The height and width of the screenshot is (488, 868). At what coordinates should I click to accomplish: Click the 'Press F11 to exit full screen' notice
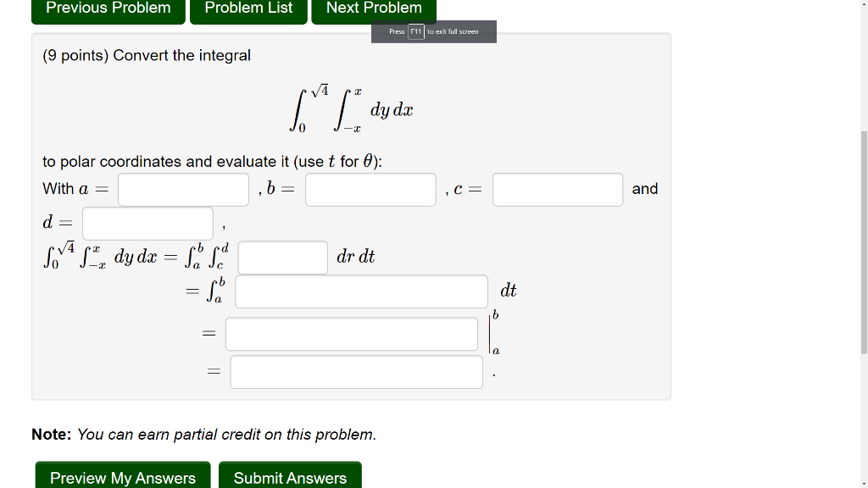tap(434, 31)
